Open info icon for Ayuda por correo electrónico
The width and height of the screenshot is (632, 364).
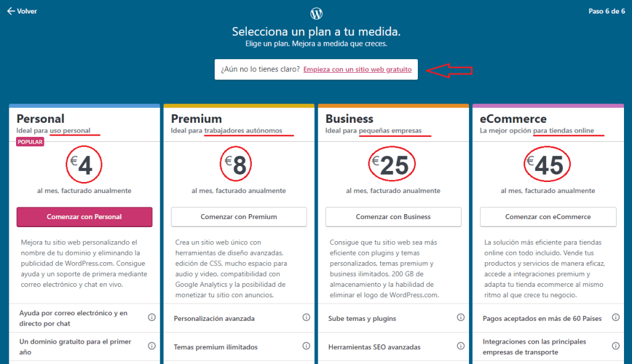point(152,318)
